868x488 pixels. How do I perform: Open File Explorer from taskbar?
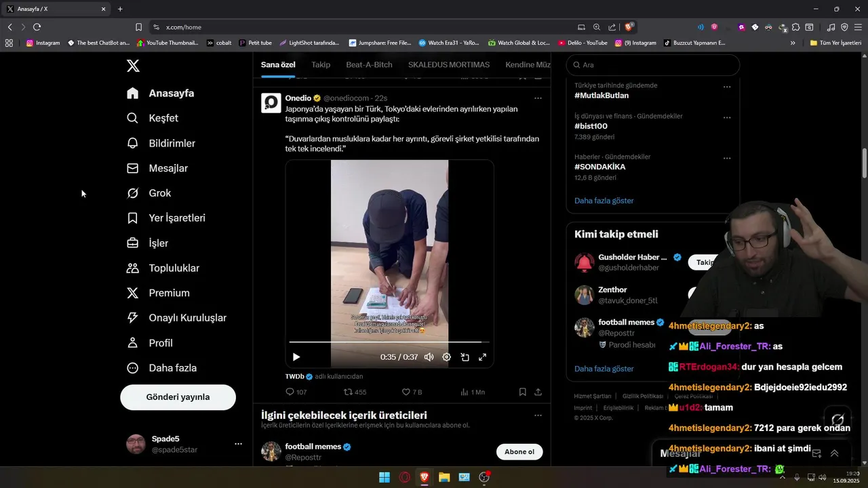click(x=444, y=477)
